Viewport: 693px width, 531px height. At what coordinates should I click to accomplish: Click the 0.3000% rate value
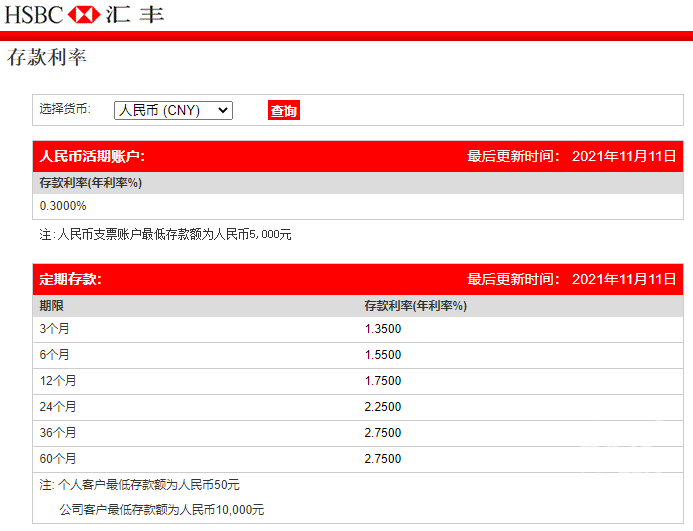[x=63, y=206]
